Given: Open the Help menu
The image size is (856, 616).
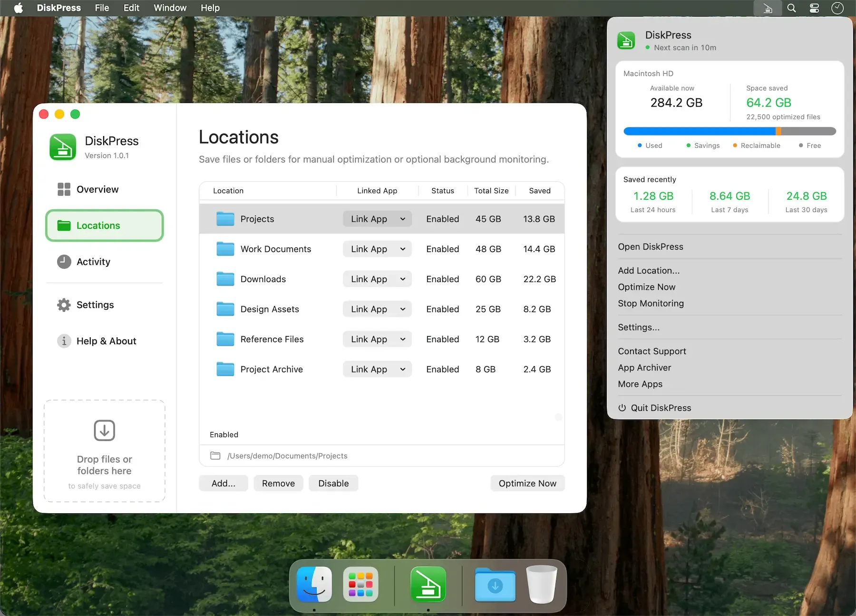Looking at the screenshot, I should pos(210,8).
